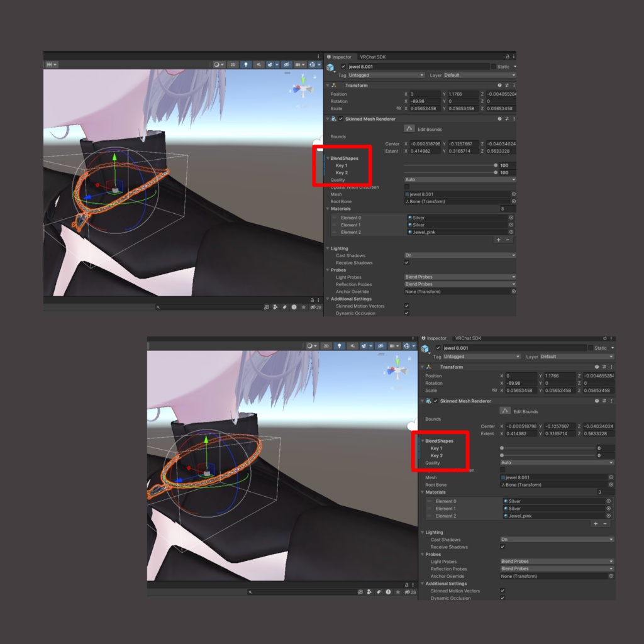The image size is (644, 644).
Task: Disable Skinned Mesh Renderer checkbox in top Inspector
Action: pos(340,119)
